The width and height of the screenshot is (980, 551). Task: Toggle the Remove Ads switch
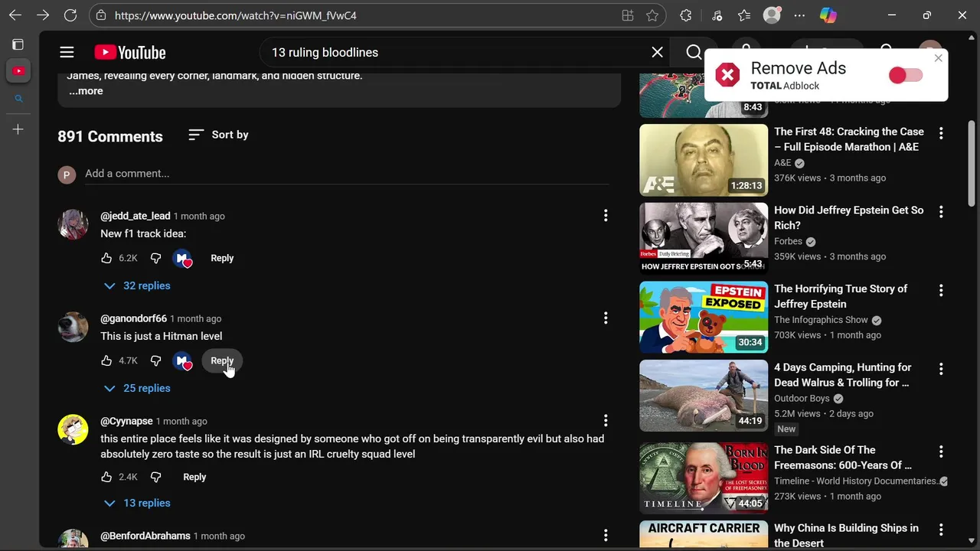pyautogui.click(x=906, y=75)
